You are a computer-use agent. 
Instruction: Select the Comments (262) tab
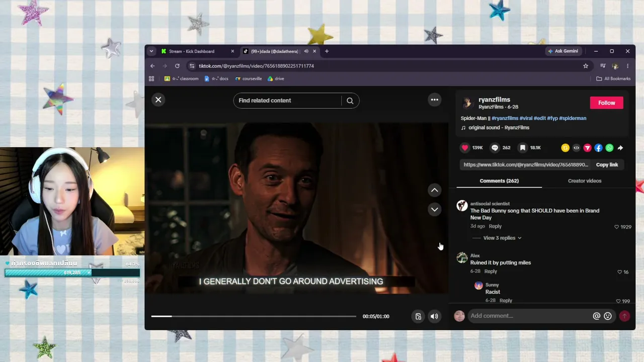tap(499, 181)
